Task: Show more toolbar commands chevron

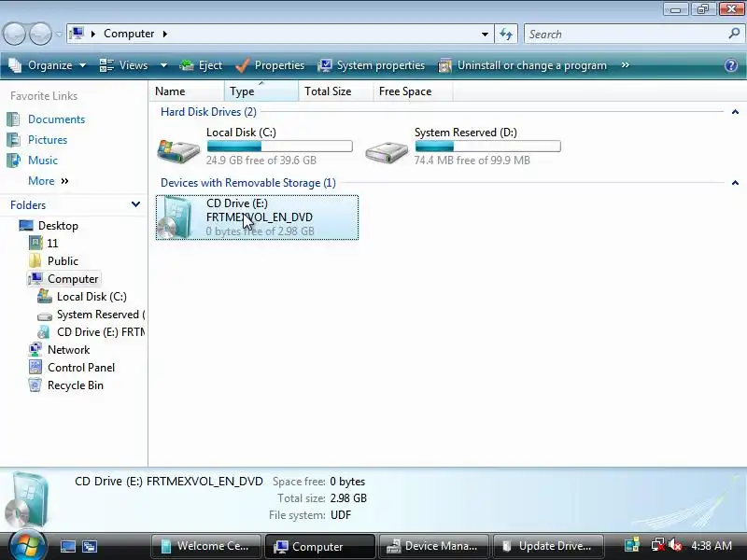Action: pos(626,65)
